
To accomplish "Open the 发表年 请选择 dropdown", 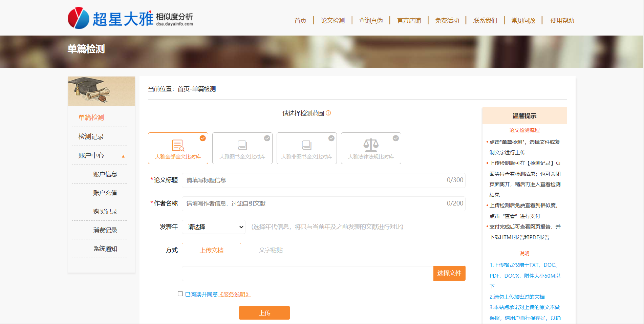I will click(x=214, y=227).
